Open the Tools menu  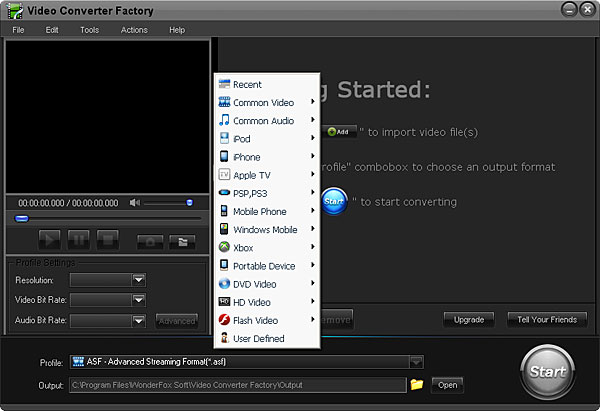90,30
